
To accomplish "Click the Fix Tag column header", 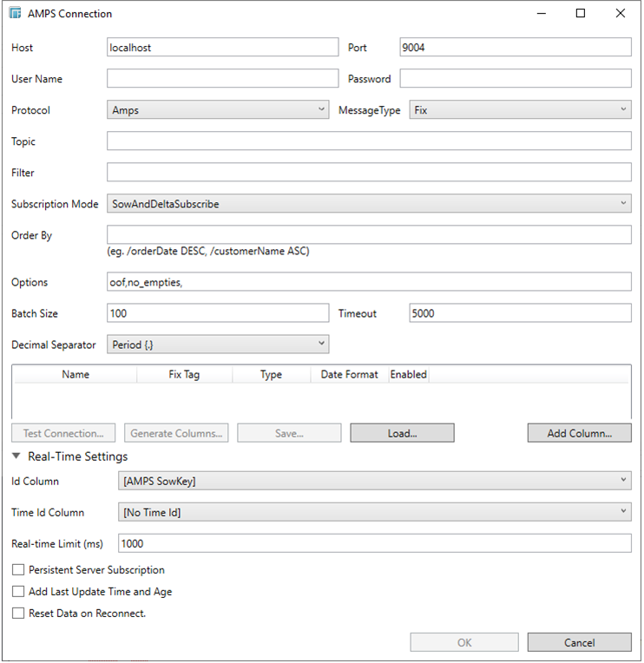I will point(184,375).
